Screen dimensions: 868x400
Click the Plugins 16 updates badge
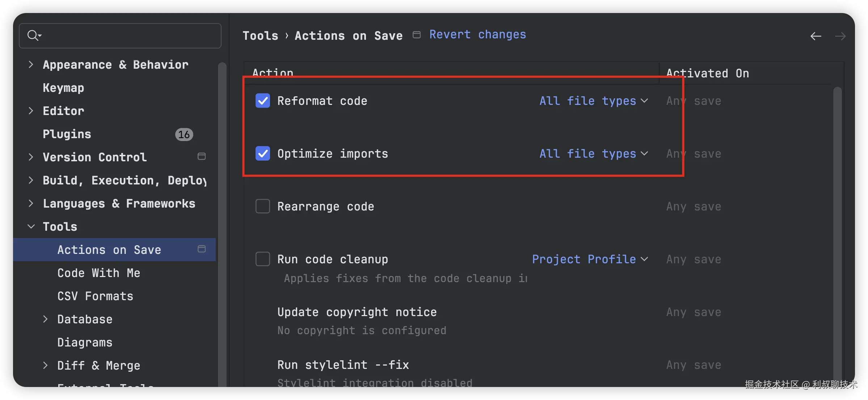point(184,135)
